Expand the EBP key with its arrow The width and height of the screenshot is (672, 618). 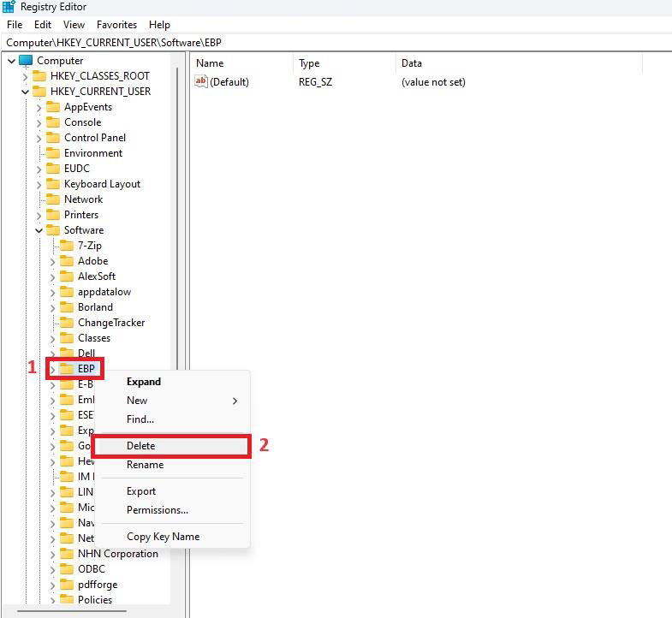(52, 369)
